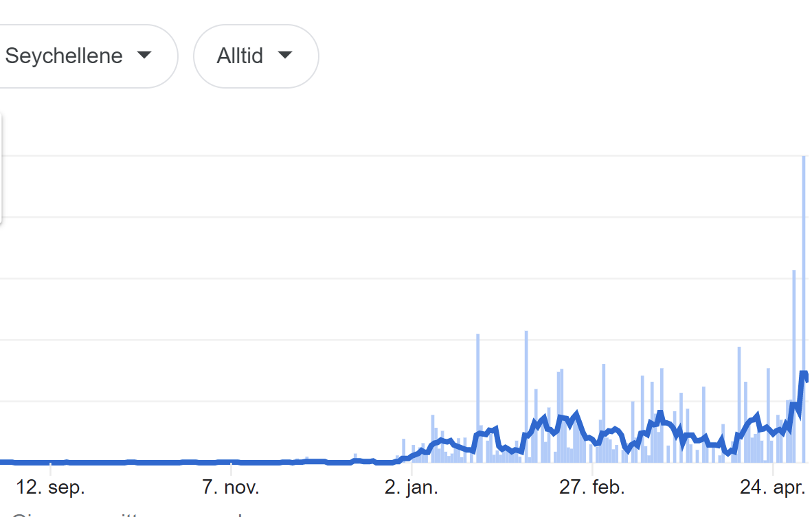The width and height of the screenshot is (812, 517).
Task: Click the flat trend line above 12. sep.
Action: [50, 462]
